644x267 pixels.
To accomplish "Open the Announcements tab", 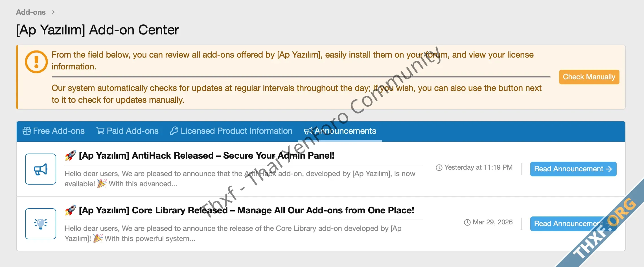I will point(345,131).
